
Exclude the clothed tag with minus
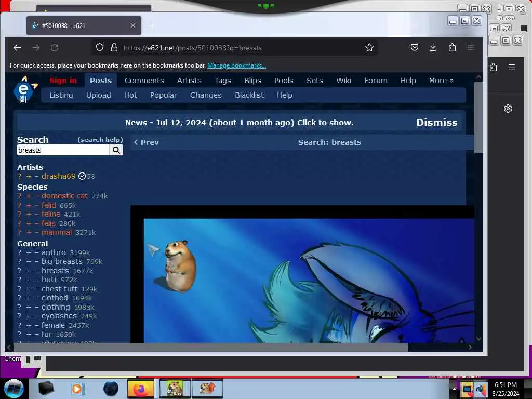(36, 298)
